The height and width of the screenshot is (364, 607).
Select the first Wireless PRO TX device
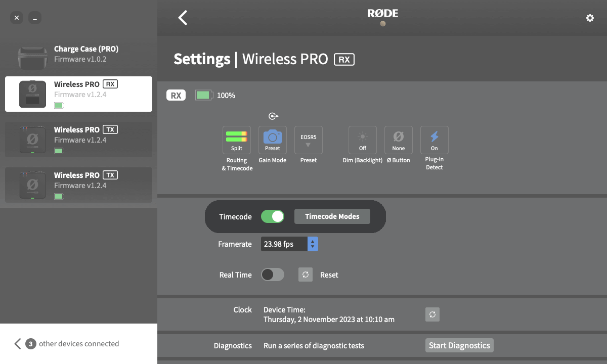point(78,139)
